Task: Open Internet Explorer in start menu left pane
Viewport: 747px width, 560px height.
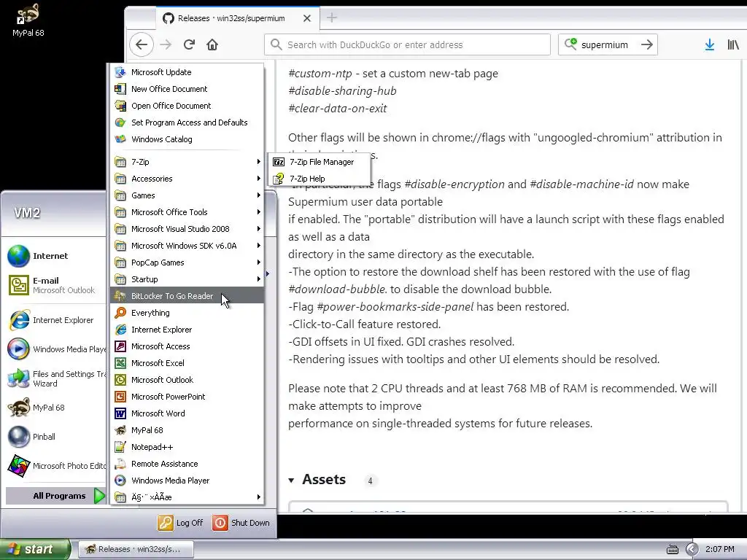Action: click(55, 320)
